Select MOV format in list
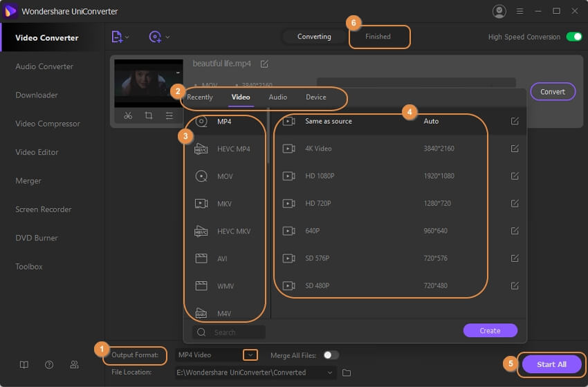The width and height of the screenshot is (588, 387). pos(225,176)
